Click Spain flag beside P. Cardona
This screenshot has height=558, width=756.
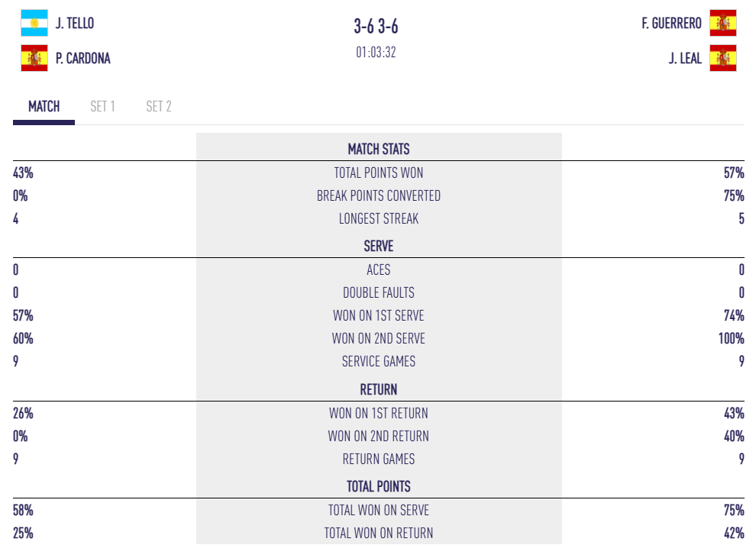point(34,58)
